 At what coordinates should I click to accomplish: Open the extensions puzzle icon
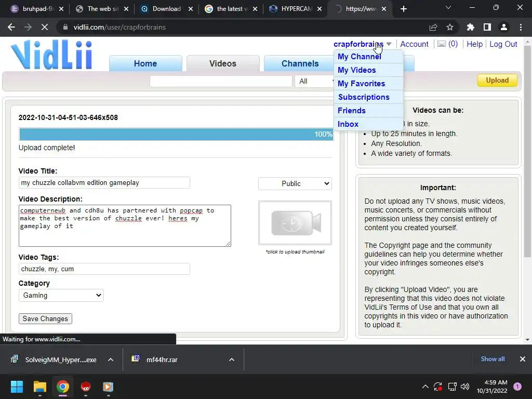click(471, 27)
